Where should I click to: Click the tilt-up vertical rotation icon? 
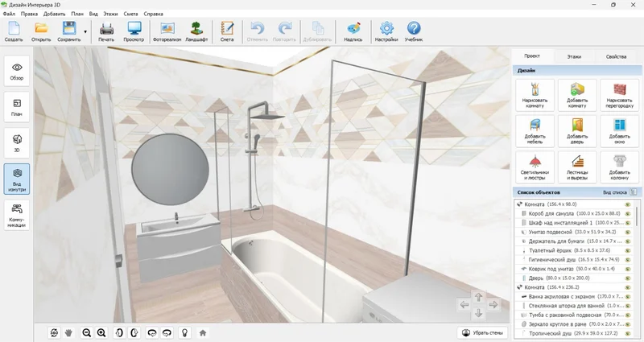coord(119,332)
